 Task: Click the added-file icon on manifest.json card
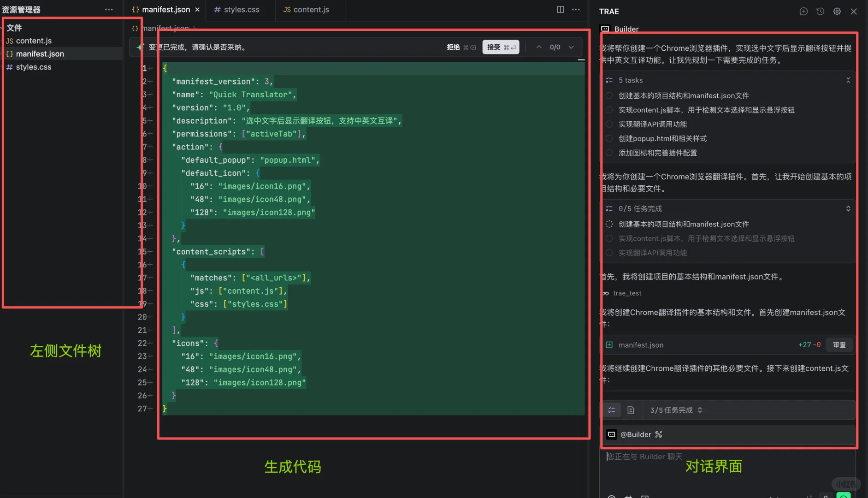(609, 345)
